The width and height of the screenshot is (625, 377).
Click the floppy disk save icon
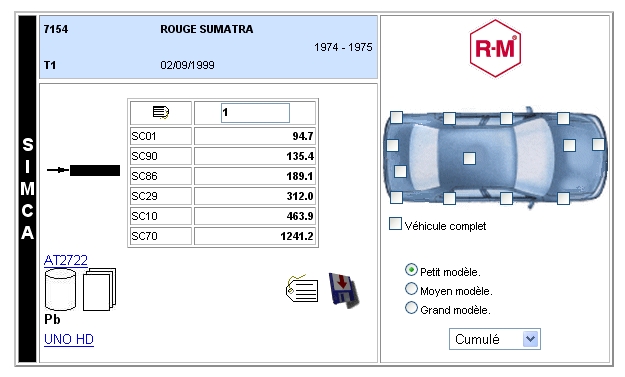tap(344, 291)
